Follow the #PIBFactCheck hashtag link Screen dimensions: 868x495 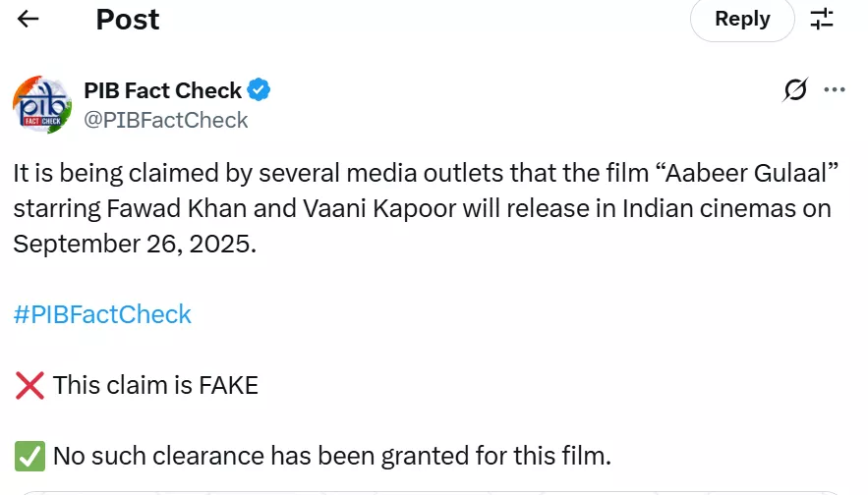102,314
